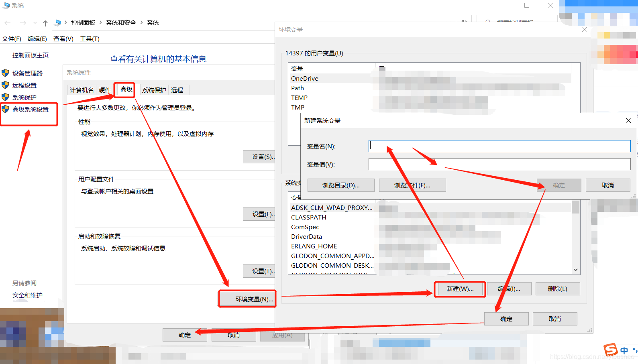The image size is (638, 364).
Task: Select the ADSK_CLM_WPAD_PROXY system variable
Action: 430,207
